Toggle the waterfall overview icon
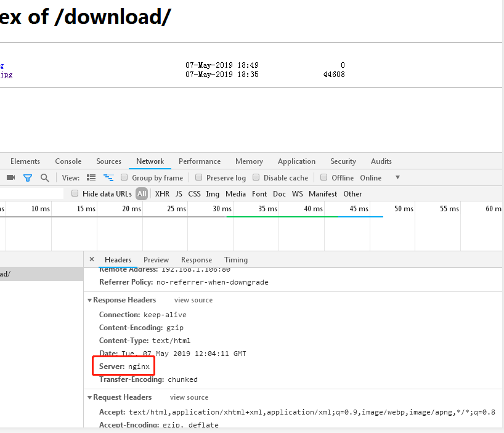This screenshot has width=504, height=433. (x=108, y=178)
